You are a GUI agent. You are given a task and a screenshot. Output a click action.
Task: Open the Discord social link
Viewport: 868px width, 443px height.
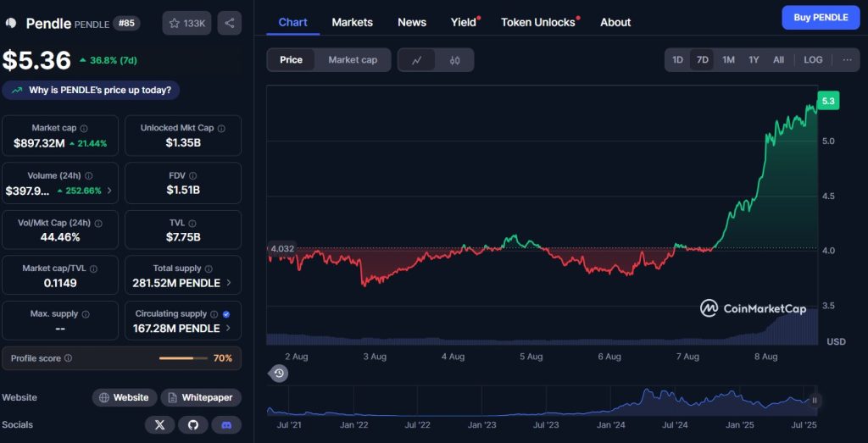click(226, 424)
